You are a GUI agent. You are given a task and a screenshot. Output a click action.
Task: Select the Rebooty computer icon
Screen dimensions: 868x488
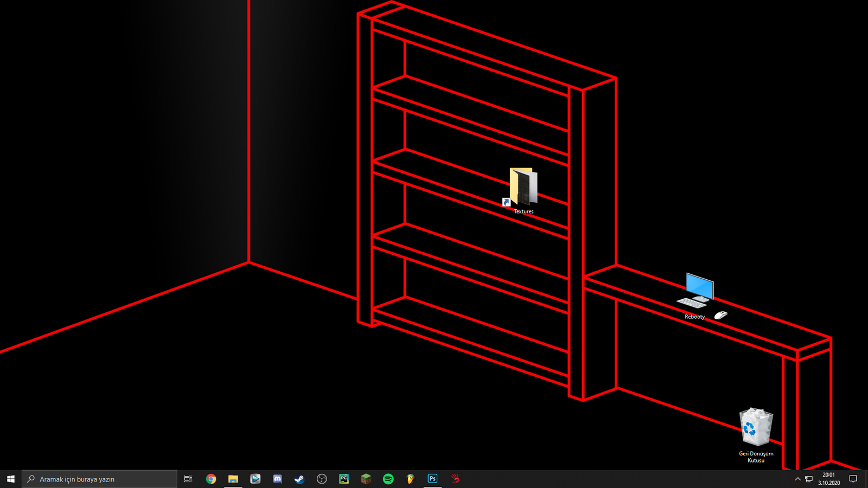tap(695, 292)
